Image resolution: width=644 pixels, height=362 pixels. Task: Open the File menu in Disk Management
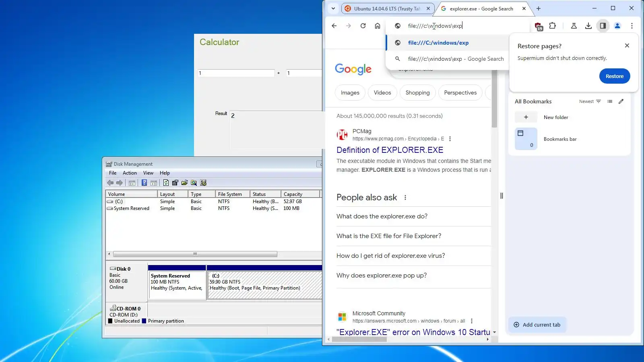tap(113, 173)
